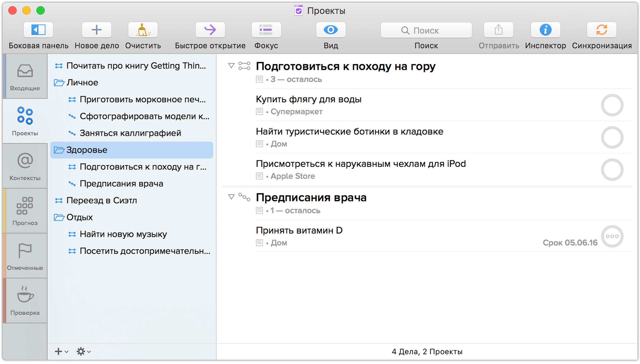Open note icon of Найти туристические ботинки
The image size is (640, 364).
click(x=259, y=144)
